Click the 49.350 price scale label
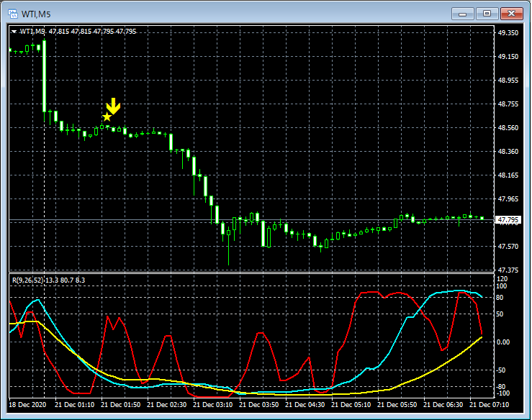532x420 pixels. (508, 33)
